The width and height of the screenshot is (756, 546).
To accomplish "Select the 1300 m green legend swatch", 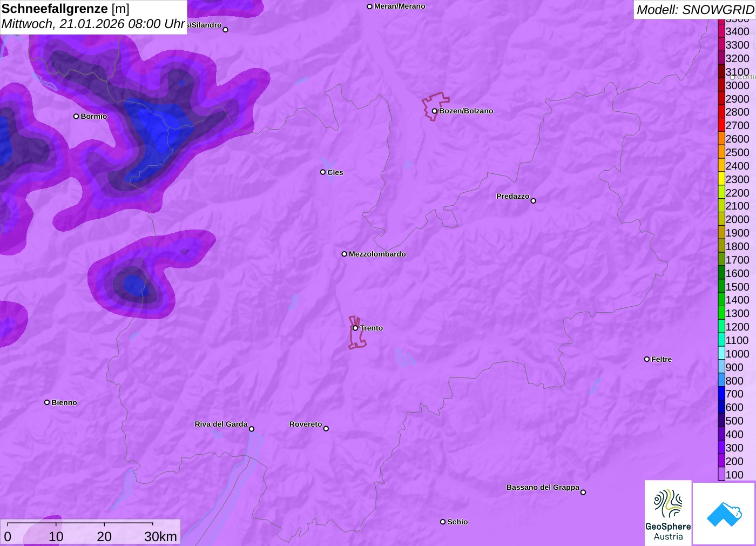I will [x=721, y=313].
